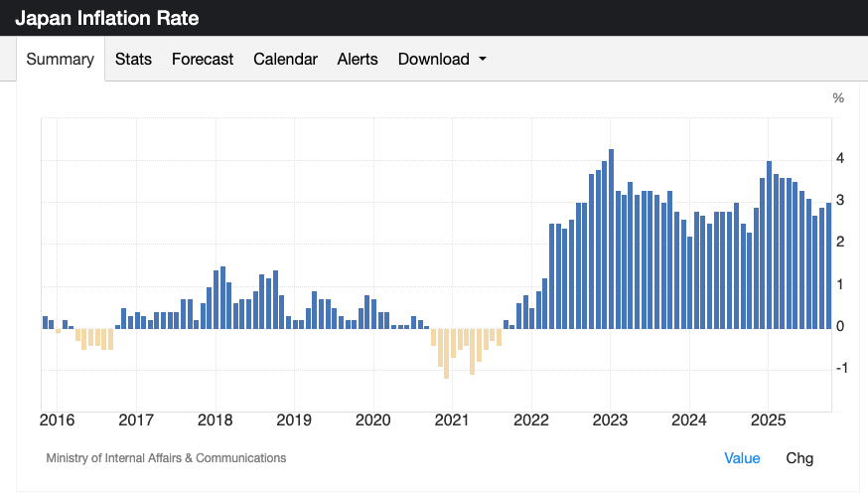This screenshot has height=503, width=868.
Task: Switch to the Stats tab
Action: [x=133, y=59]
